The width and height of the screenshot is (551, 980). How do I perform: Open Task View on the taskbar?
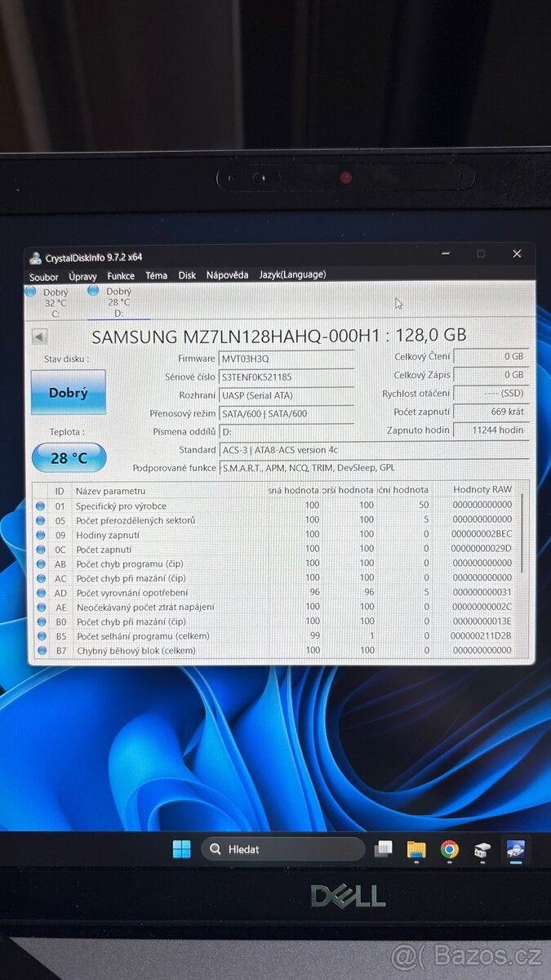[x=383, y=849]
